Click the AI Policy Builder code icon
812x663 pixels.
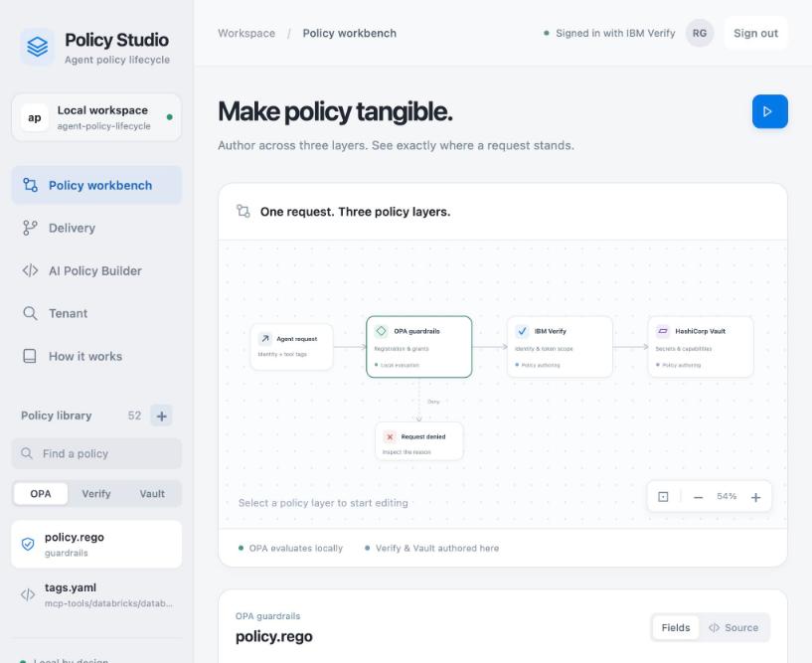[x=30, y=271]
